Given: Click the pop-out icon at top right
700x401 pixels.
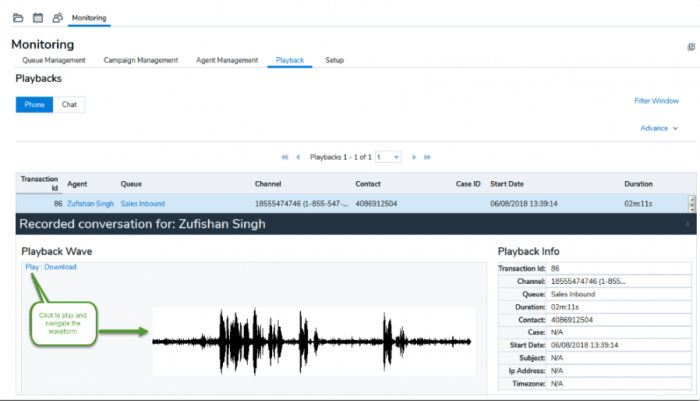Looking at the screenshot, I should click(691, 47).
